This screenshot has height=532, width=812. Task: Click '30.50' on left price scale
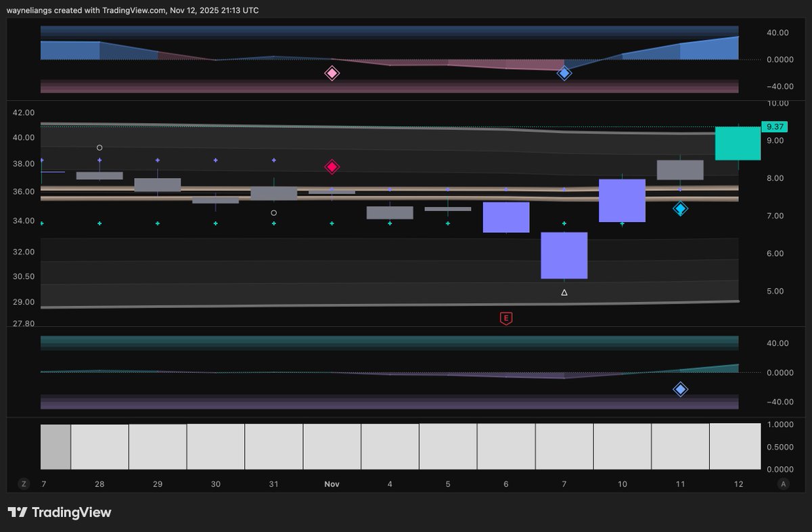click(x=25, y=277)
